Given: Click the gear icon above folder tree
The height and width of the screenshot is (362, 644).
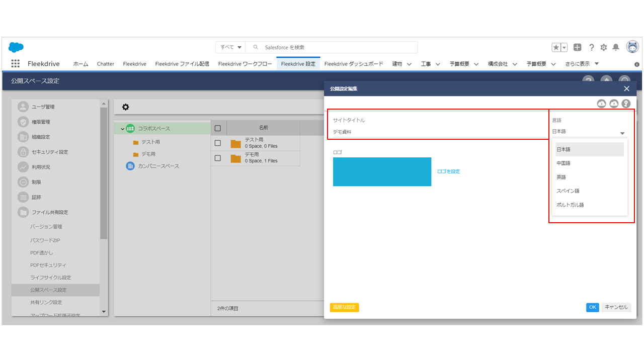Looking at the screenshot, I should click(x=125, y=107).
